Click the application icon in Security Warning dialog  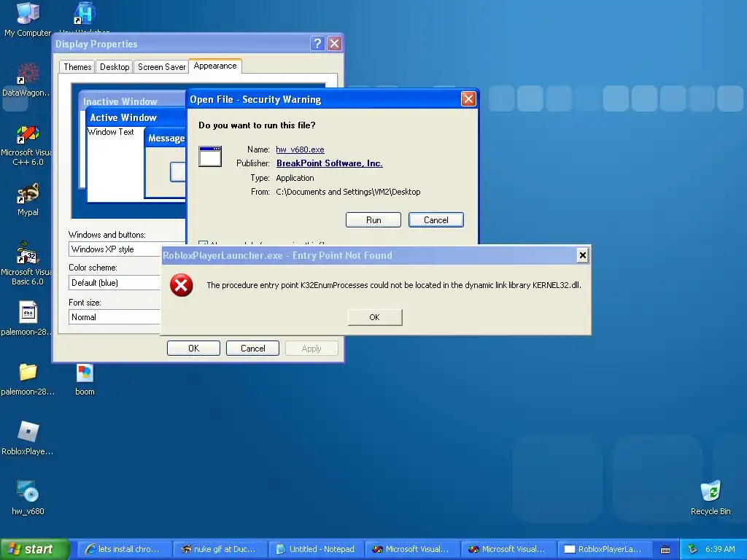(210, 156)
